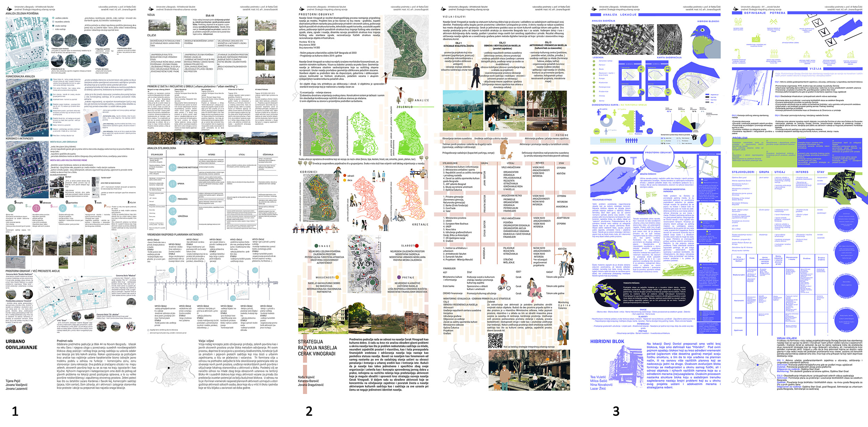Click the Obrazovne institucije circle icon
The height and width of the screenshot is (427, 868).
173,168
